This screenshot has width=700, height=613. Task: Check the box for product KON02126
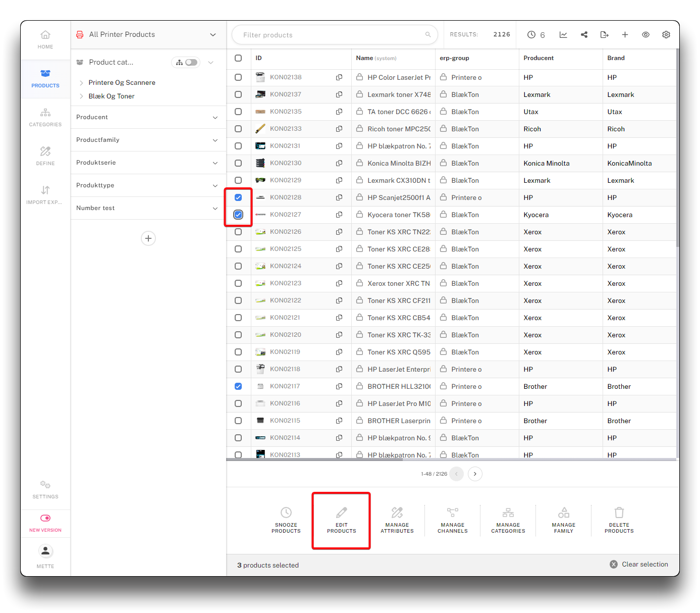click(238, 232)
